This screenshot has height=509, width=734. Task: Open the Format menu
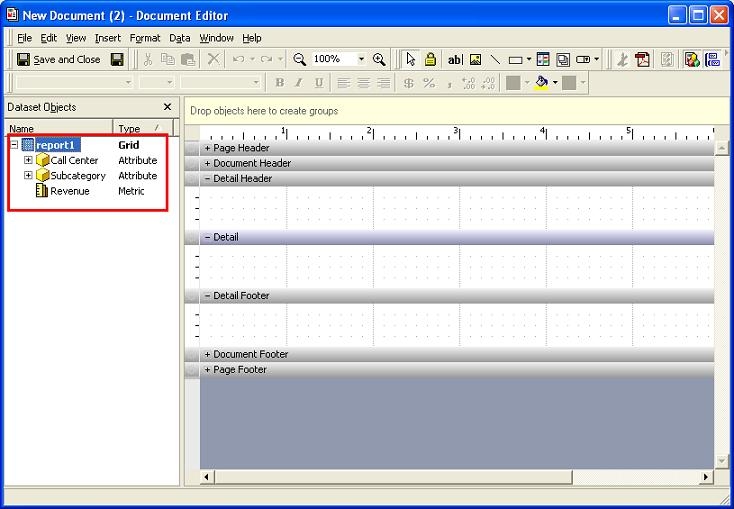[x=144, y=38]
